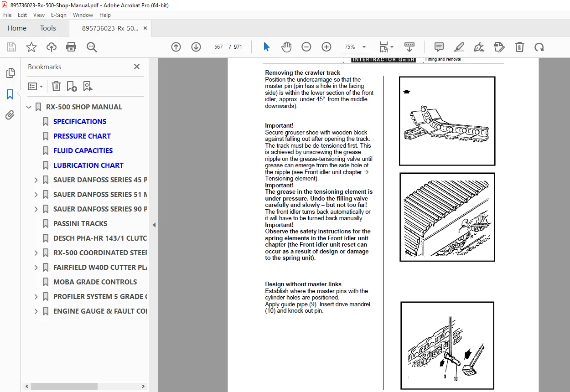
Task: Expand PROFILER SYSTEM 5 GRADE bookmark
Action: pyautogui.click(x=36, y=297)
